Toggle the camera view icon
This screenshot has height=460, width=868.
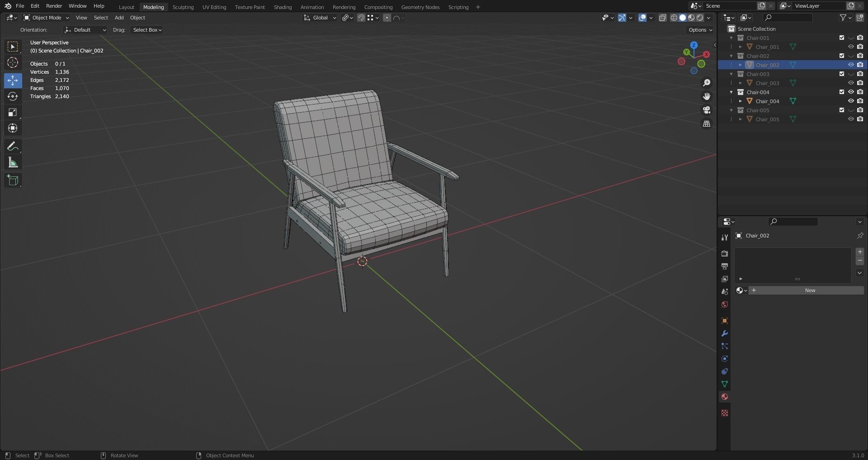coord(707,110)
